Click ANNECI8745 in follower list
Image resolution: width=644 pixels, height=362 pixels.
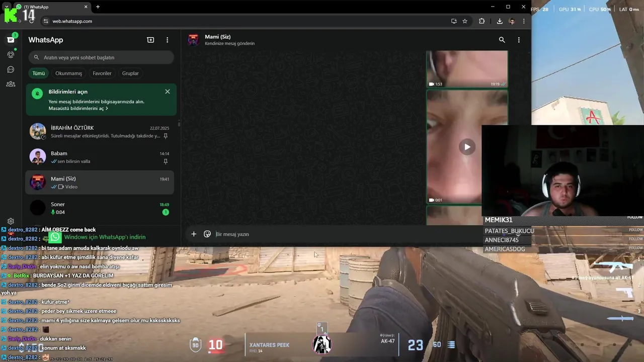click(x=501, y=240)
